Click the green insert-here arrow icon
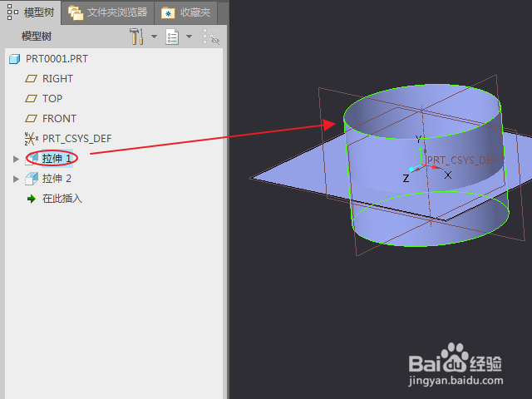 [32, 199]
